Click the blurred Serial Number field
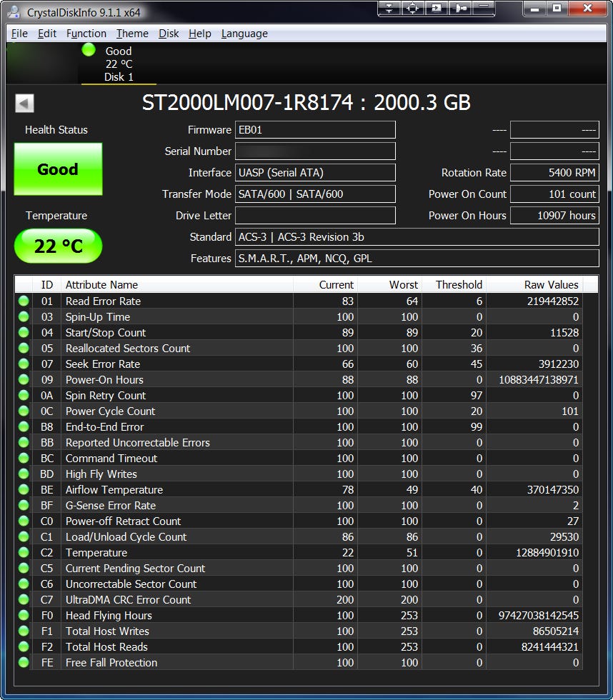This screenshot has width=613, height=700. coord(315,151)
